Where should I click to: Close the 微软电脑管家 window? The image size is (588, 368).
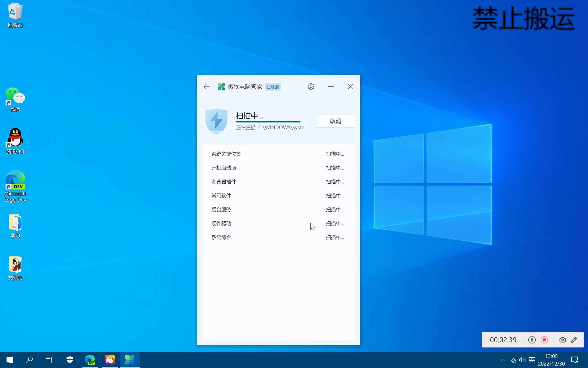[350, 87]
